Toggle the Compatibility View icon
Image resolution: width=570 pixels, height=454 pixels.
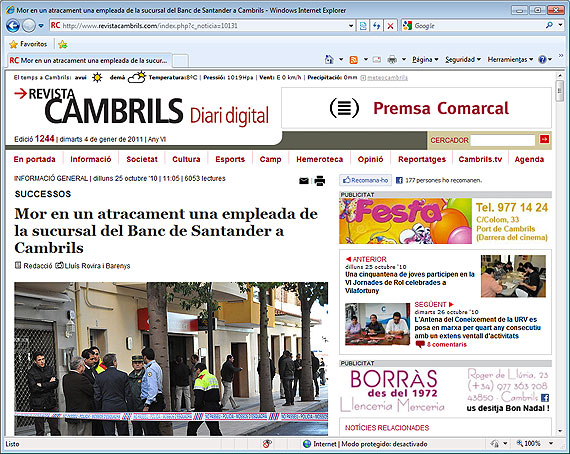click(363, 26)
